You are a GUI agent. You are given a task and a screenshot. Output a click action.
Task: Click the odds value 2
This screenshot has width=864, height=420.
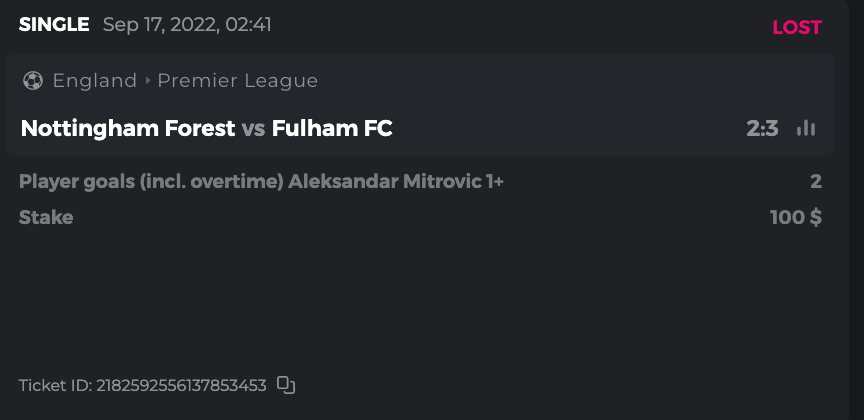click(x=815, y=182)
